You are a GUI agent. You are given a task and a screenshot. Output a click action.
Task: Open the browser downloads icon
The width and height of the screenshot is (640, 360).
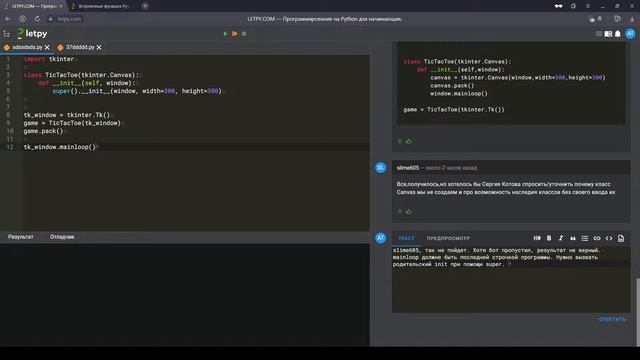click(632, 19)
